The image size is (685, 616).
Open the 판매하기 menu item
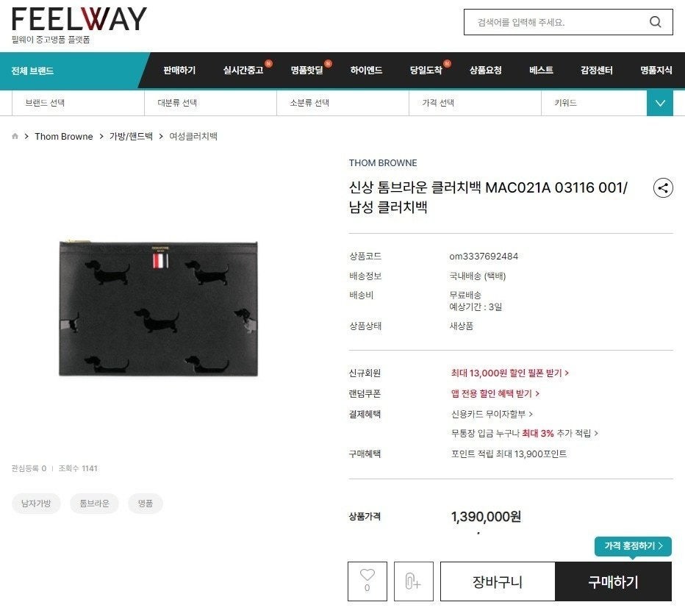point(179,71)
